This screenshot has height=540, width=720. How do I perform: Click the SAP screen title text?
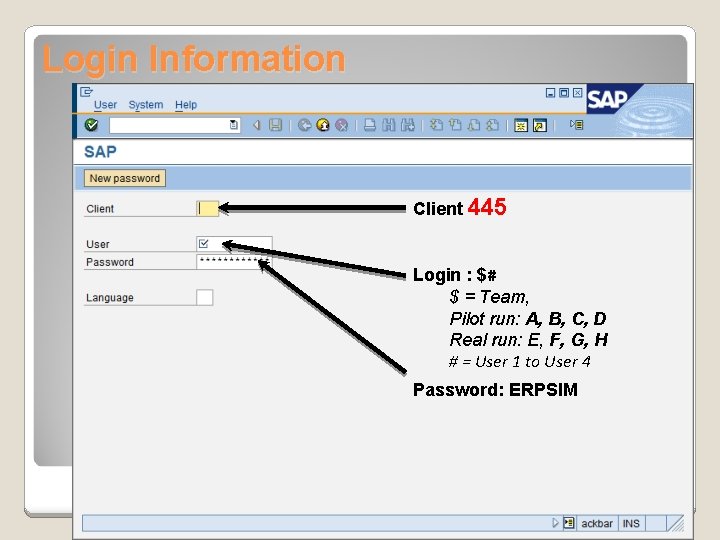click(101, 152)
